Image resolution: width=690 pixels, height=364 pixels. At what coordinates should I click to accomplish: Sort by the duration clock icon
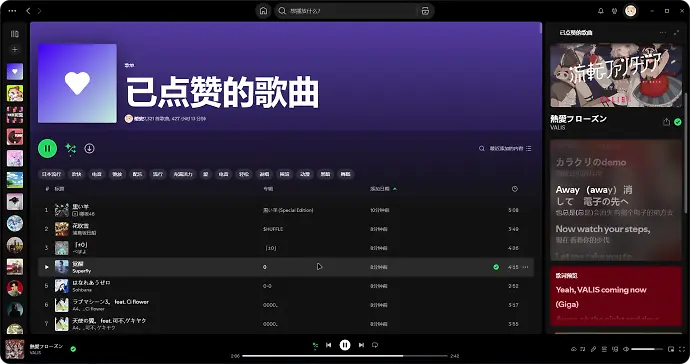(x=514, y=189)
